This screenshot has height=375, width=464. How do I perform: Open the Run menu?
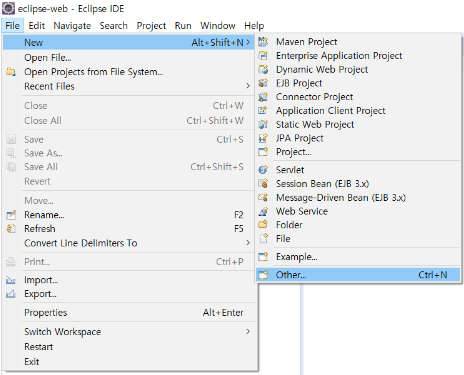(x=183, y=26)
